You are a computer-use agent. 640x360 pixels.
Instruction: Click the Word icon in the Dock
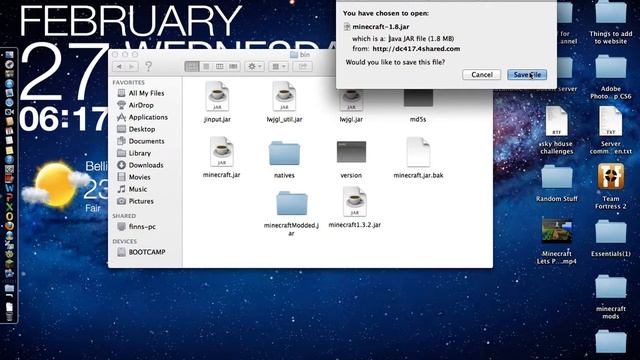point(9,188)
